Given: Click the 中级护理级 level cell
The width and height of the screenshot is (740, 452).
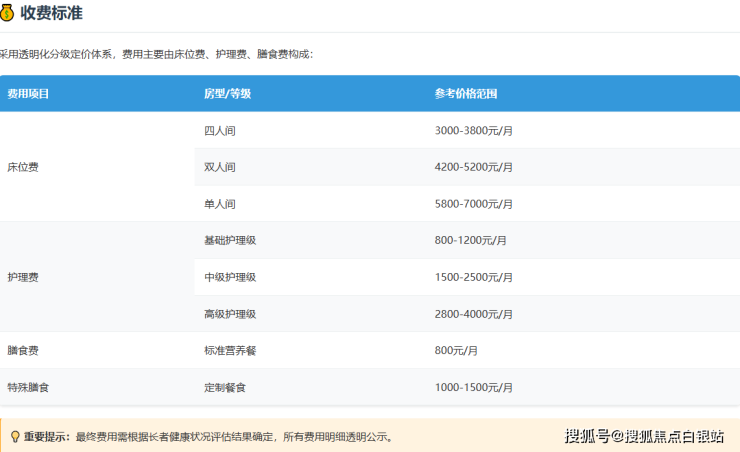Looking at the screenshot, I should tap(230, 277).
